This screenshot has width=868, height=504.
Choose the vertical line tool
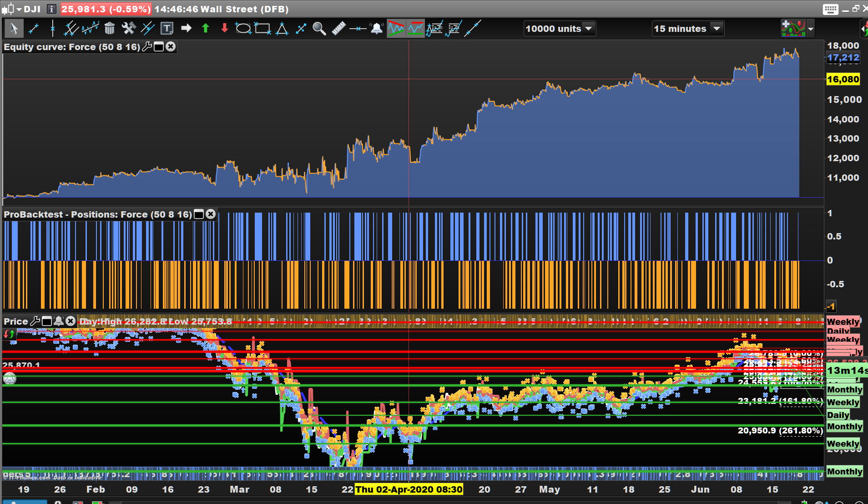coord(53,29)
